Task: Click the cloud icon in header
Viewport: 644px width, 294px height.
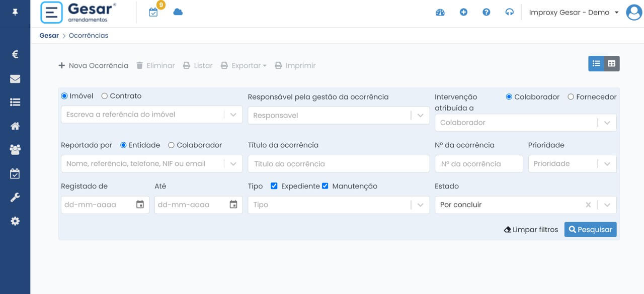Action: tap(178, 12)
